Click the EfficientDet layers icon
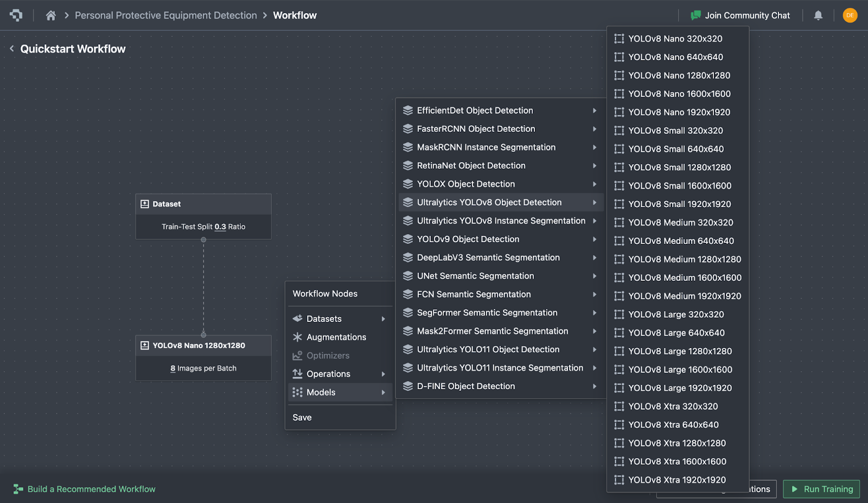The width and height of the screenshot is (868, 503). [408, 111]
